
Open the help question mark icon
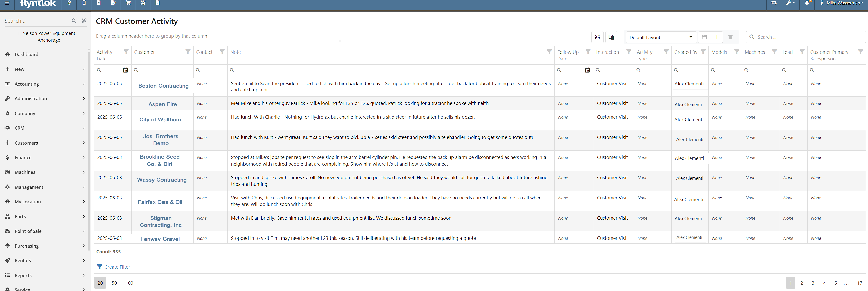(x=69, y=3)
